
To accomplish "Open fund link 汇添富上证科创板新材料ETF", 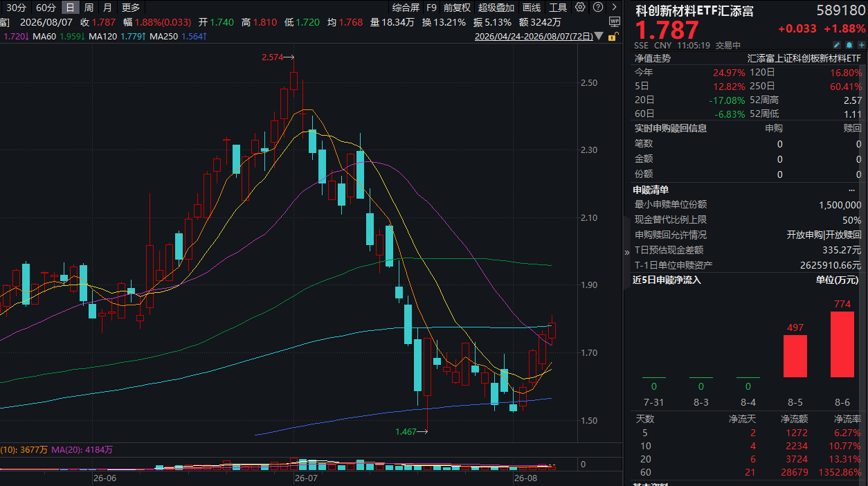I will point(804,59).
